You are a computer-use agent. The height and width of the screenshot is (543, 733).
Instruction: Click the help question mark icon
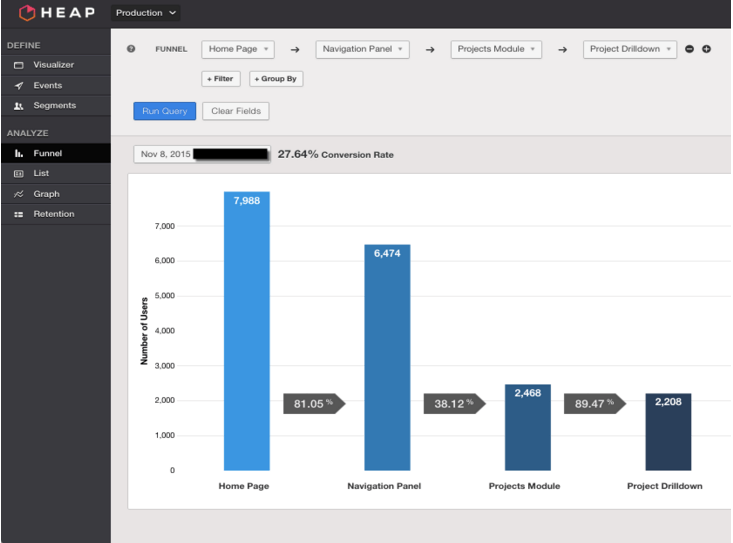tap(131, 49)
